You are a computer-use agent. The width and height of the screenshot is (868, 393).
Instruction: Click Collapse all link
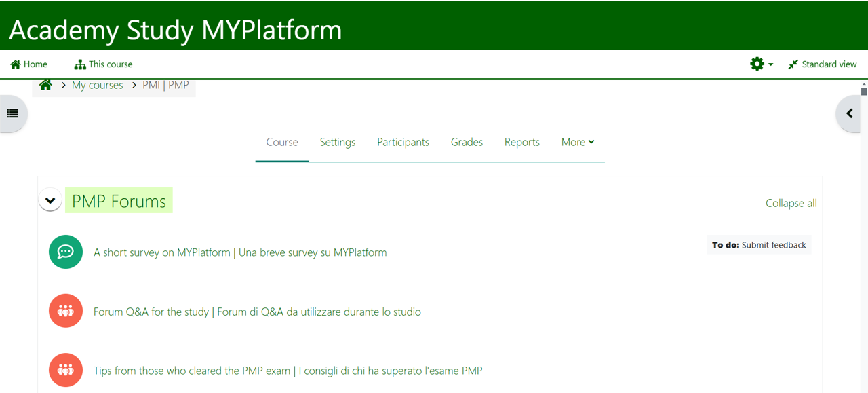pos(791,203)
